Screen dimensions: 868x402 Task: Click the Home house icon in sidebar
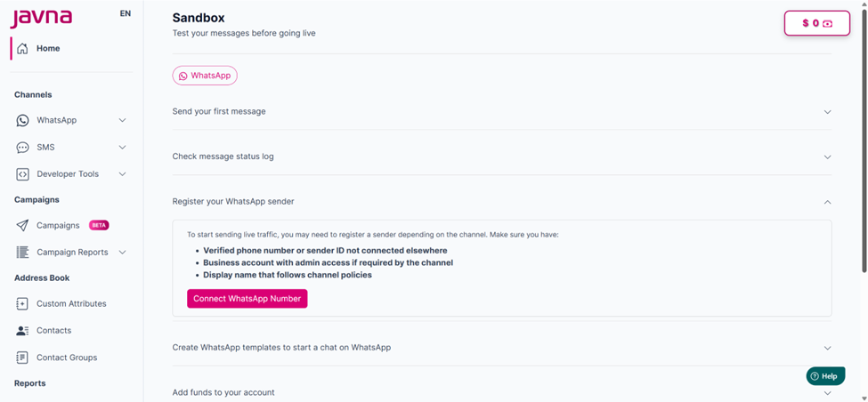22,49
